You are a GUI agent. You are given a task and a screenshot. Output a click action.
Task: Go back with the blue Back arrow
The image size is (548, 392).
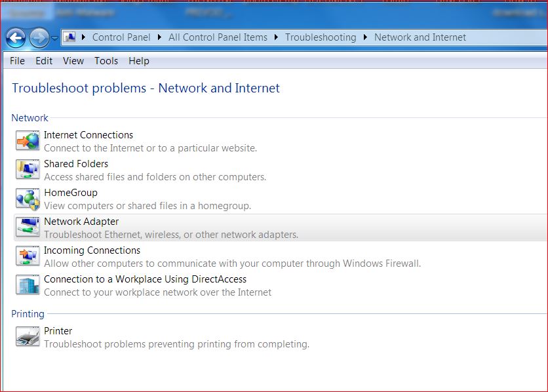point(16,37)
